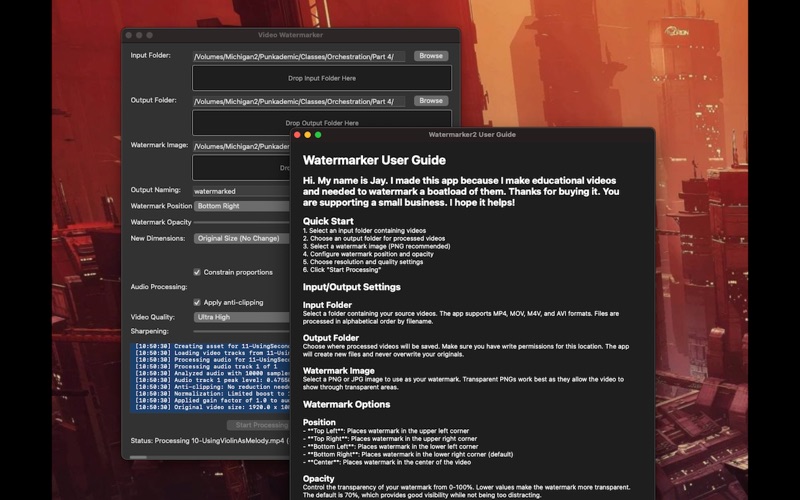Click Browse button for Output Folder
The image size is (800, 500).
(431, 101)
